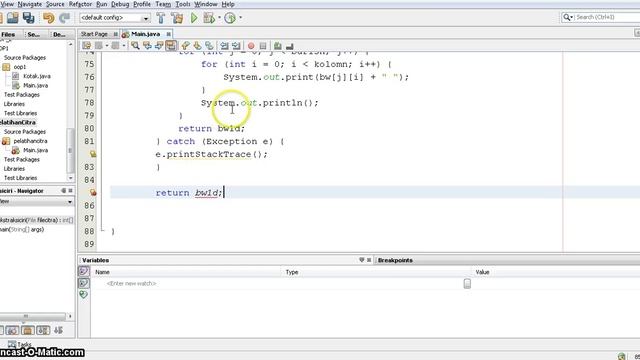This screenshot has height=360, width=640.
Task: Toggle Navigator show non-public members filter icon
Action: click(43, 330)
